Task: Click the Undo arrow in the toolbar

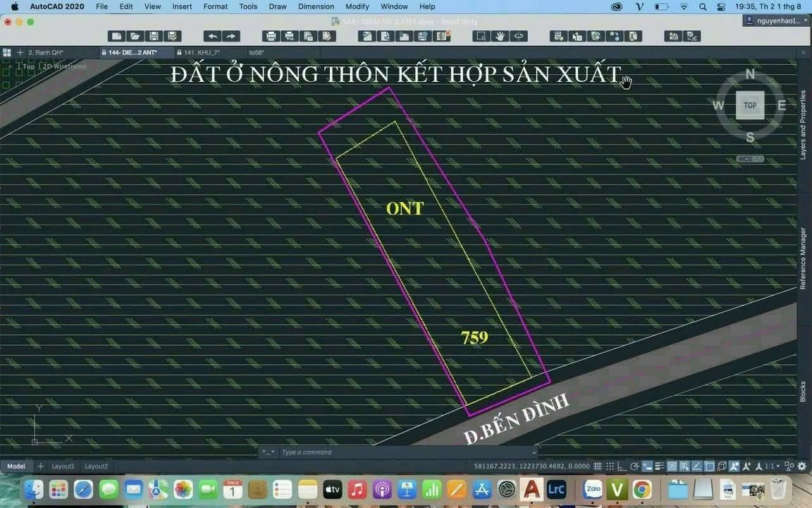Action: coord(211,35)
